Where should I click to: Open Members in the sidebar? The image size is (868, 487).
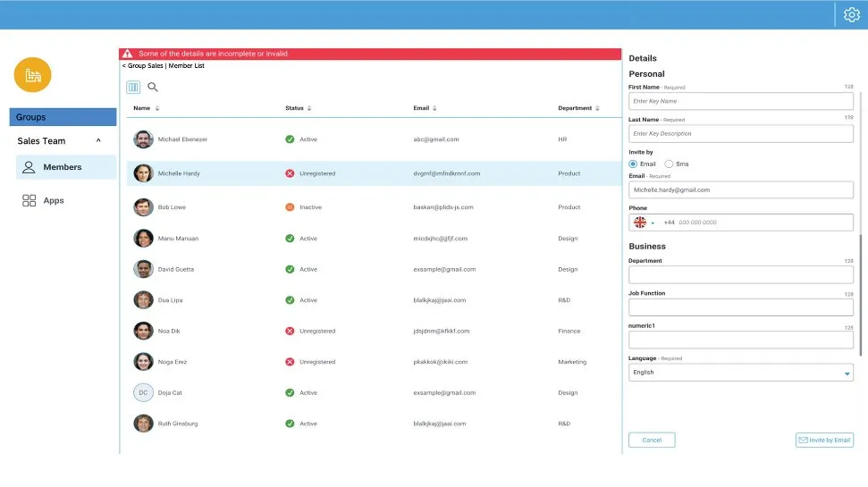tap(63, 167)
